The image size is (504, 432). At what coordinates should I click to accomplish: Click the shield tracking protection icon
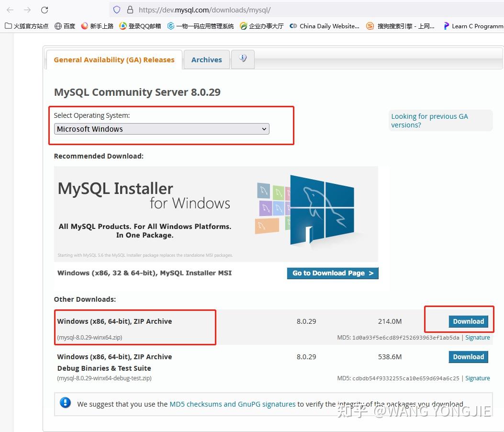pos(117,10)
